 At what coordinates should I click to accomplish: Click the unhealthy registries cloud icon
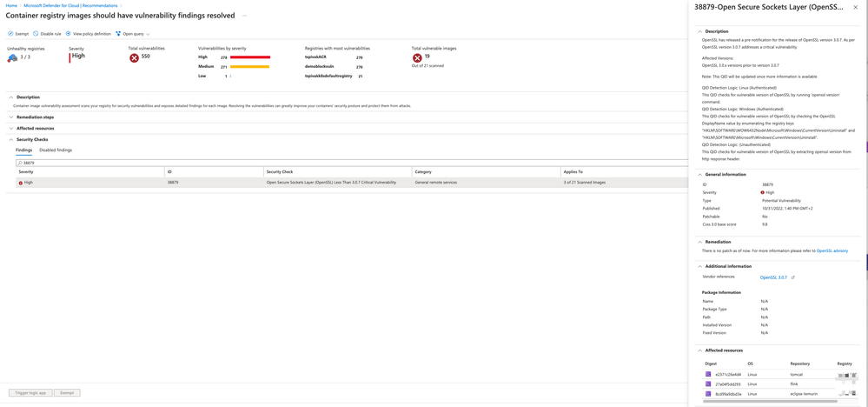[x=13, y=57]
